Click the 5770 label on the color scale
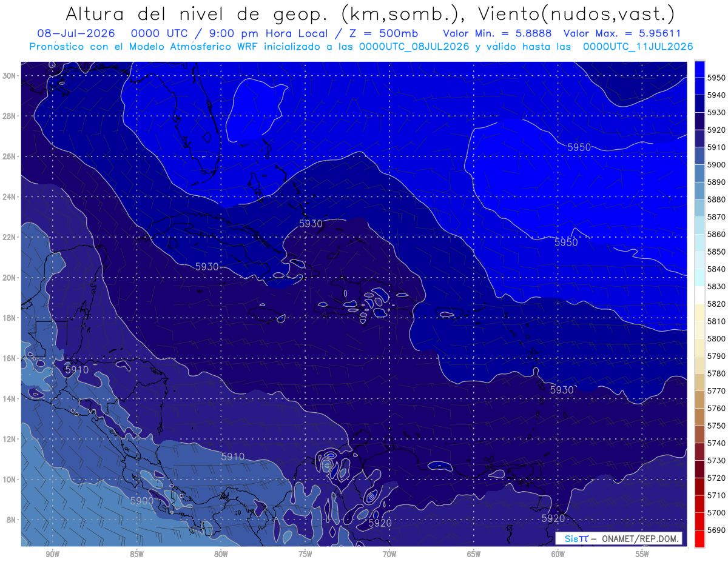This screenshot has width=728, height=562. pos(716,391)
